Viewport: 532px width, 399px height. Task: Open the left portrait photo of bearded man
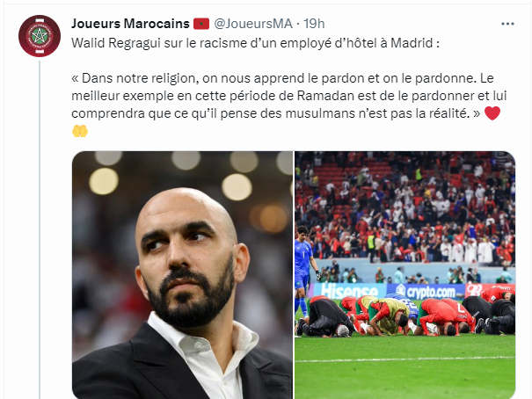coord(182,275)
